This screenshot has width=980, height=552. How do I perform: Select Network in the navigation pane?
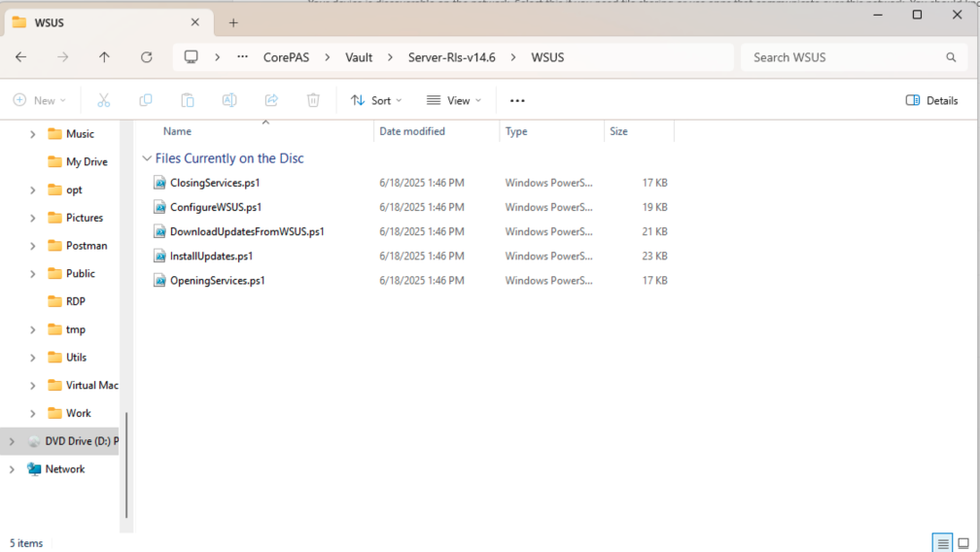64,469
